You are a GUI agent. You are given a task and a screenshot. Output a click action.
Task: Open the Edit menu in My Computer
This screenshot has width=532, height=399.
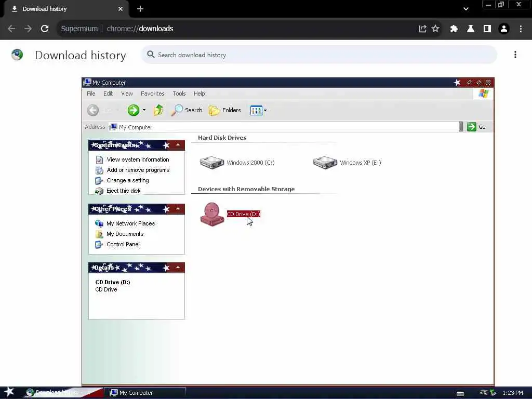(108, 94)
